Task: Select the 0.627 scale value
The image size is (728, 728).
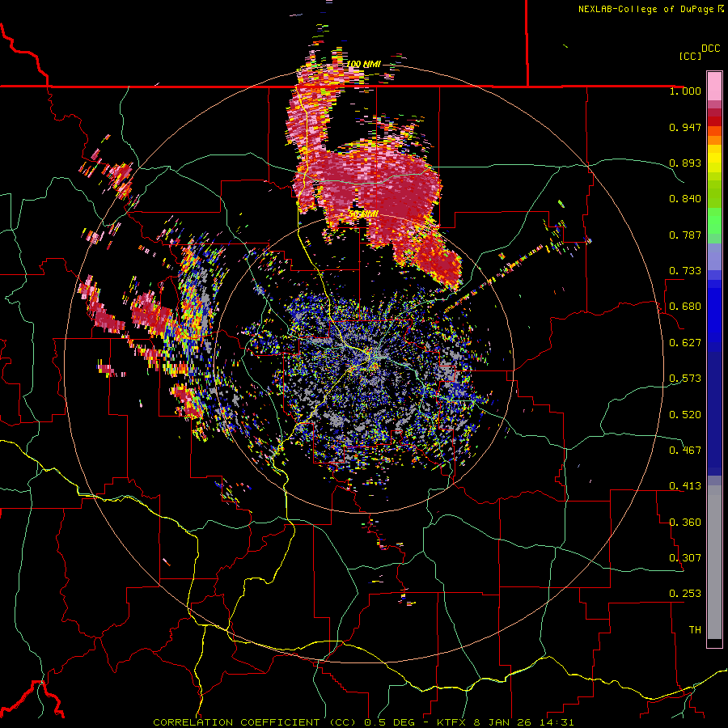Action: pyautogui.click(x=685, y=343)
